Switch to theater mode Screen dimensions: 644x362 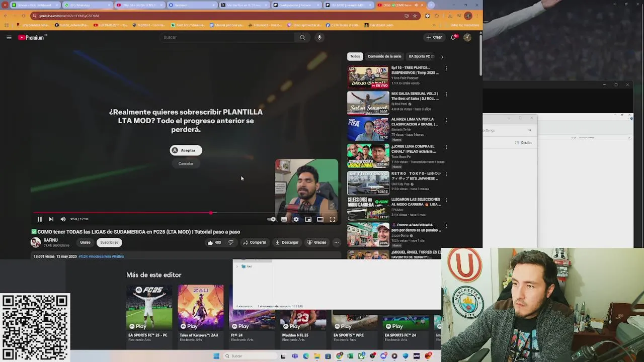coord(320,219)
